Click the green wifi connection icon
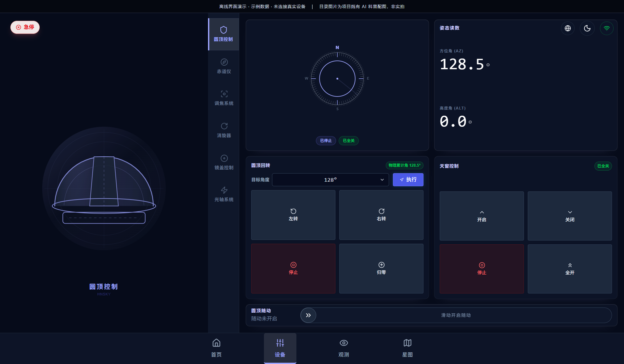 [x=607, y=28]
